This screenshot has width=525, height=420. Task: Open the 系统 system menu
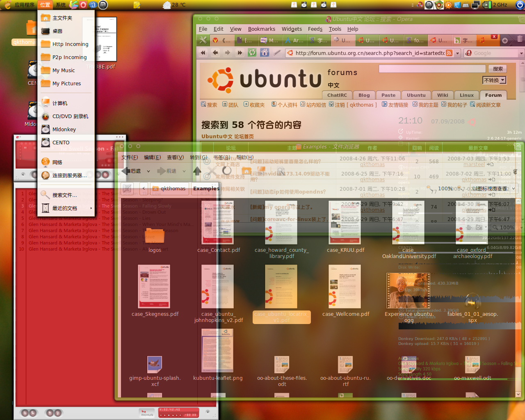(x=61, y=5)
